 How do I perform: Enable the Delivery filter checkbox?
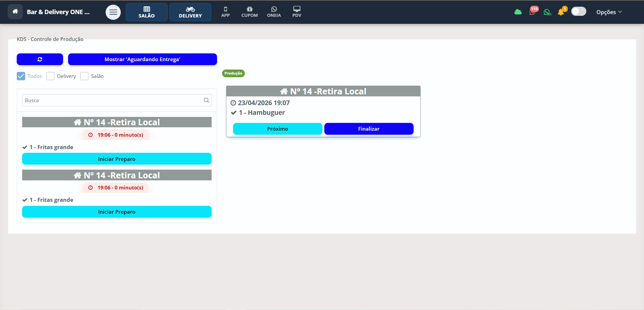pos(51,76)
